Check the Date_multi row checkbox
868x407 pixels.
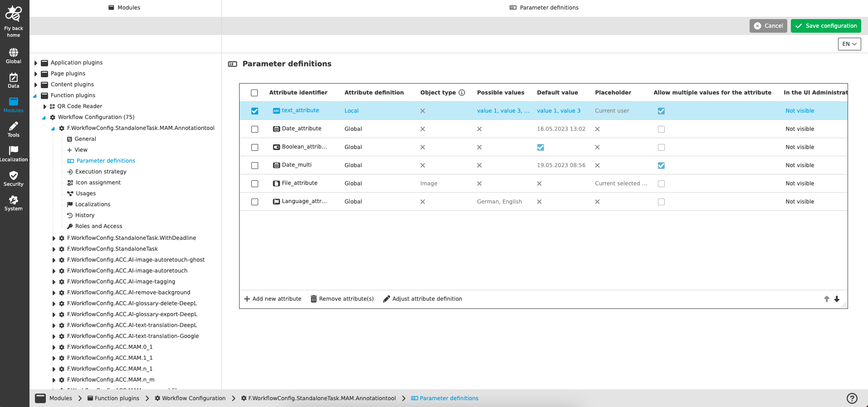tap(255, 165)
